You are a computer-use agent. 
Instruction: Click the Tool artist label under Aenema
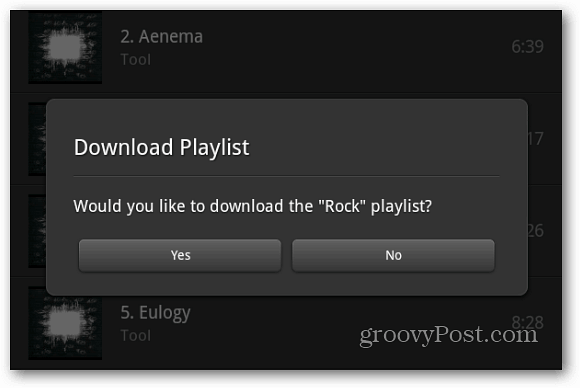[x=136, y=60]
